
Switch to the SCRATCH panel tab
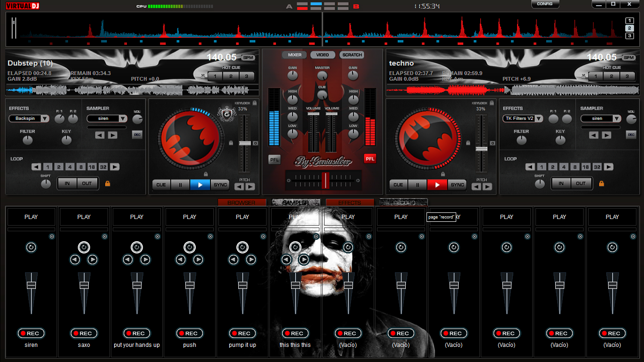click(x=352, y=55)
